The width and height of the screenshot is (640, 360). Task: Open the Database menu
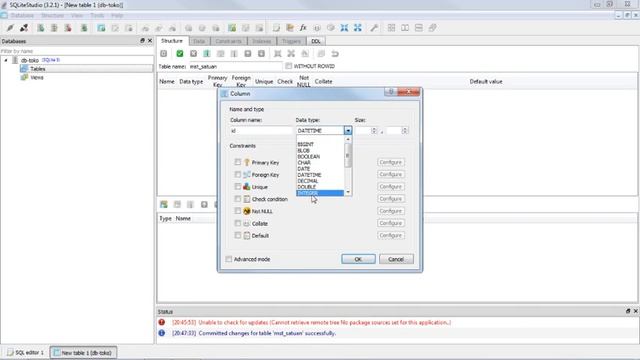[22, 16]
